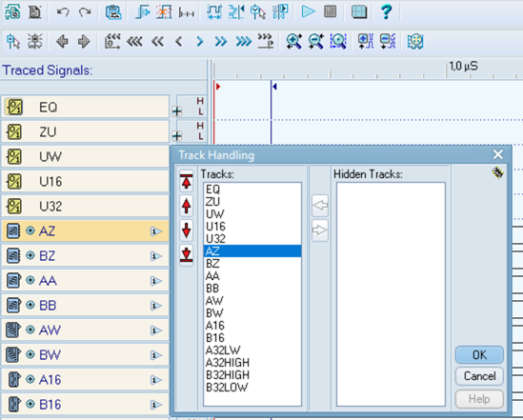
Task: Click the left arrow to unhide track
Action: click(x=320, y=206)
